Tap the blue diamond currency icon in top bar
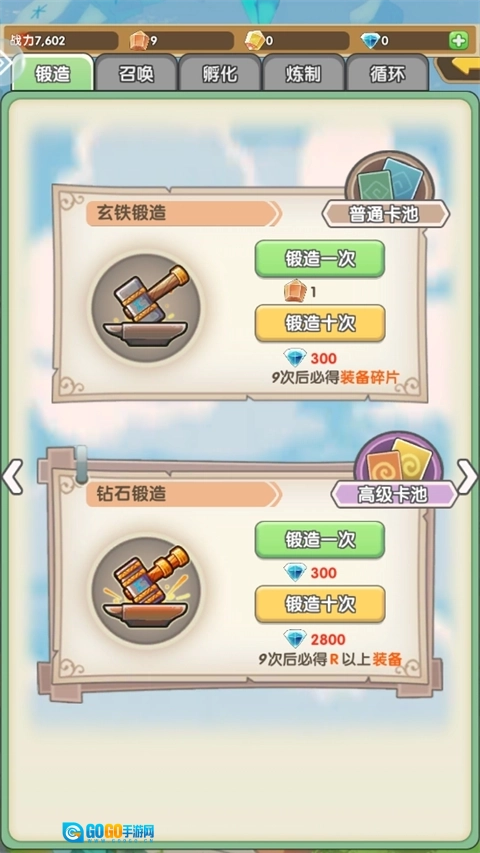This screenshot has width=480, height=853. click(x=370, y=40)
